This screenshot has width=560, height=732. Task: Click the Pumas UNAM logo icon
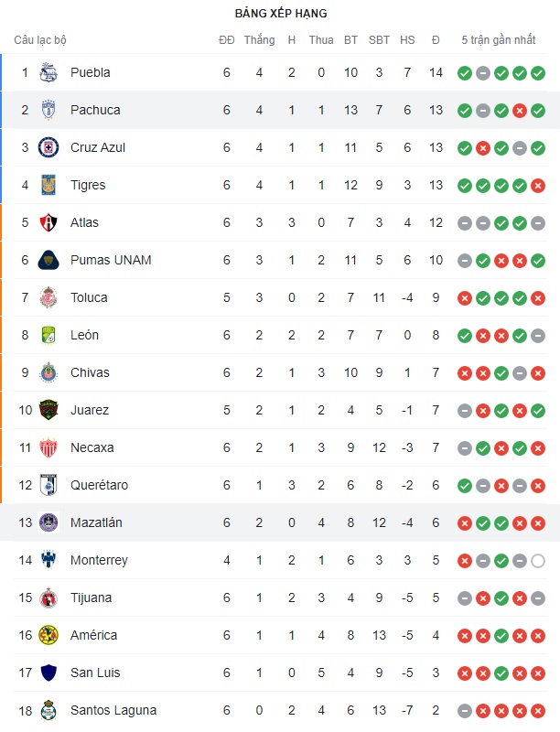pos(48,260)
